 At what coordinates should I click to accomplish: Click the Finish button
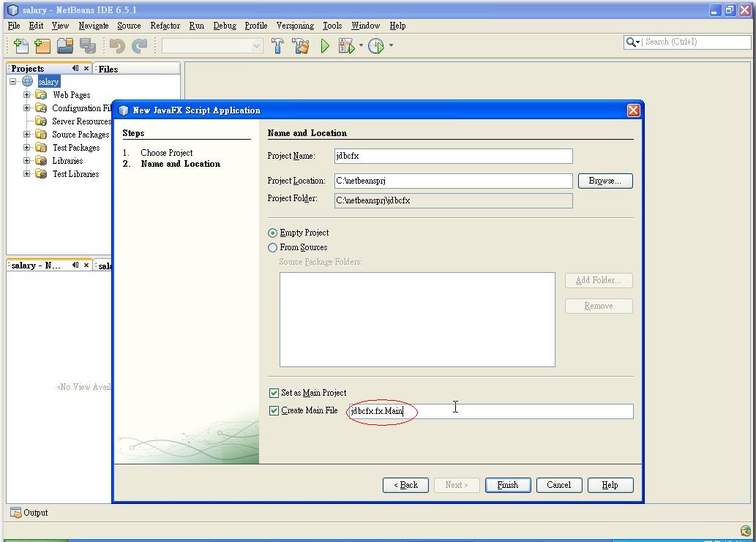pyautogui.click(x=508, y=485)
